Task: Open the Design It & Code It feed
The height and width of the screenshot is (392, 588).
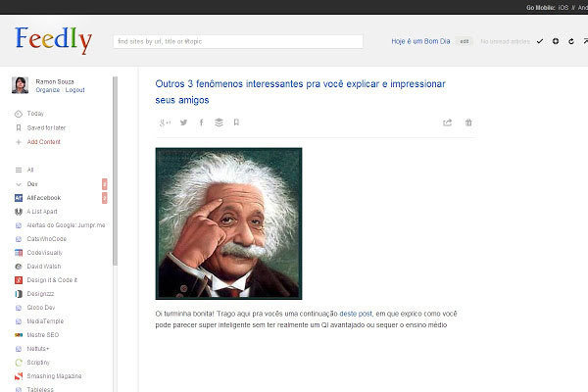Action: (x=52, y=280)
